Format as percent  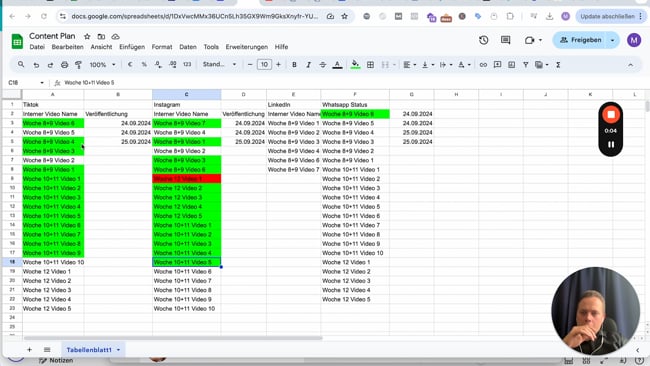[144, 65]
